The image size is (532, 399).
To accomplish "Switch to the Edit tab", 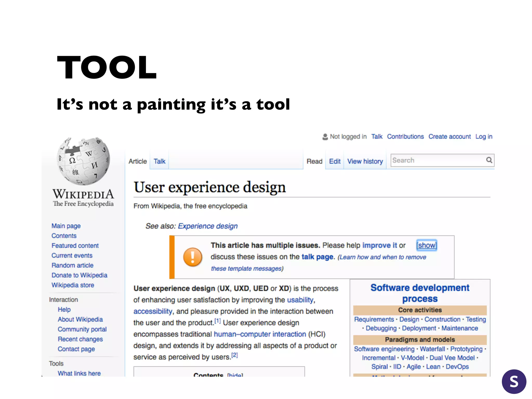I will click(335, 161).
